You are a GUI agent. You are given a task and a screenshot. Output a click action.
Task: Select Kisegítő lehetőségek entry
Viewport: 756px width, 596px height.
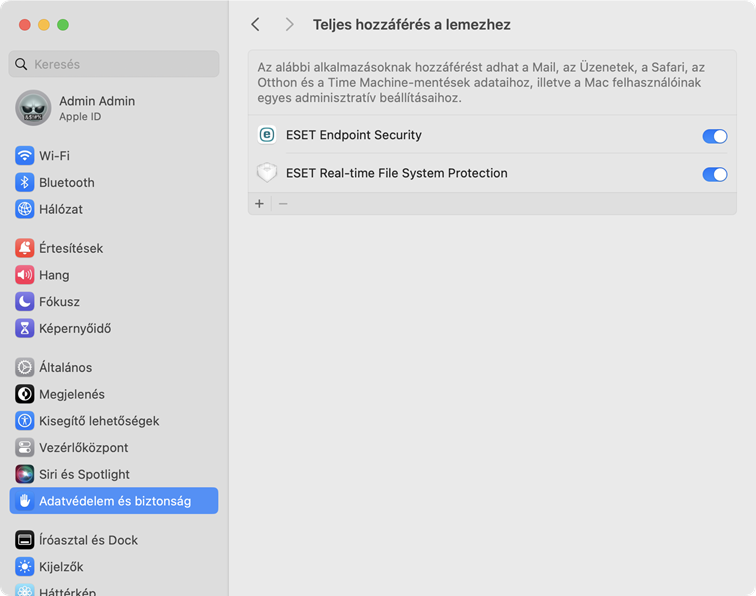click(114, 421)
